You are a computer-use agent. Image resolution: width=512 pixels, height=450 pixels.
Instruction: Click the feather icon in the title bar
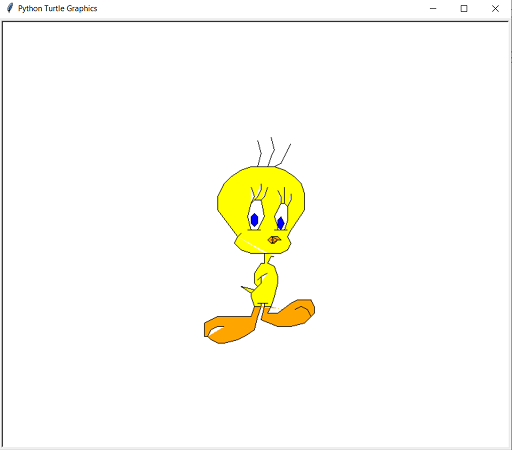tap(10, 8)
